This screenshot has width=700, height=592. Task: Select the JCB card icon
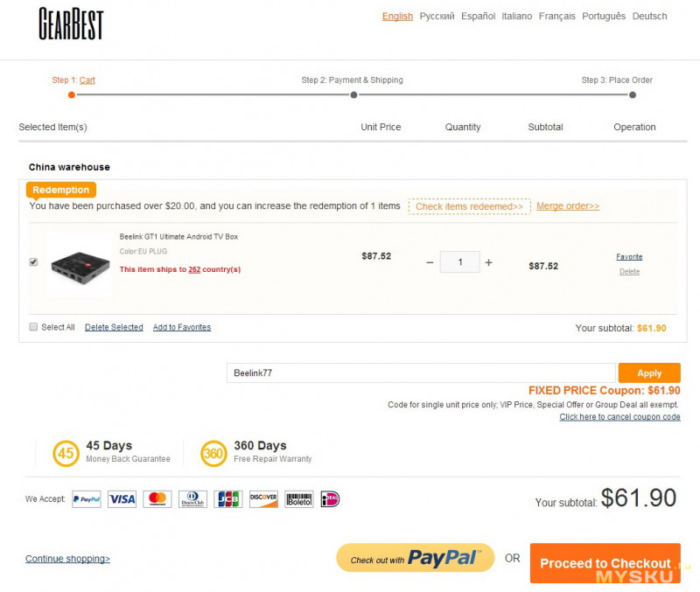coord(228,499)
